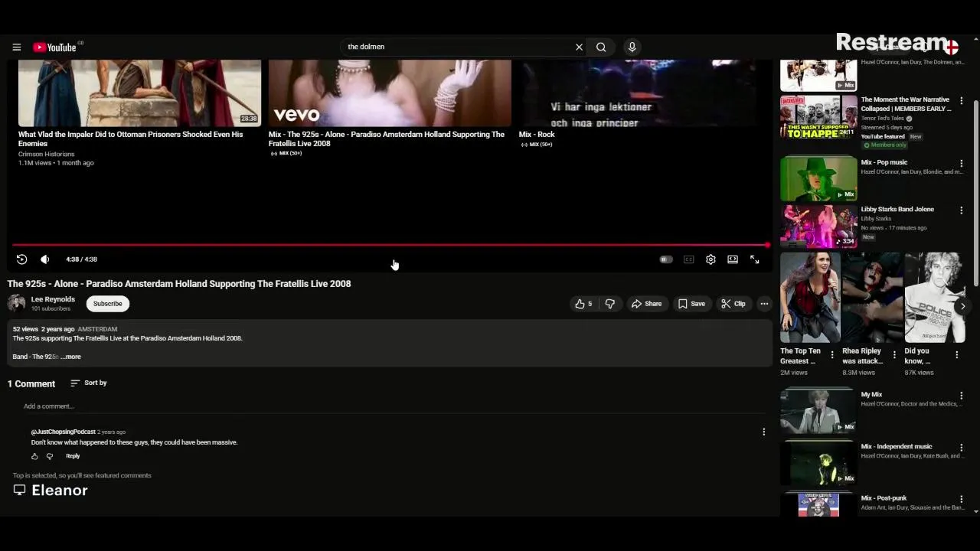The height and width of the screenshot is (551, 980).
Task: Click the Eleanor screen share label
Action: click(x=51, y=491)
